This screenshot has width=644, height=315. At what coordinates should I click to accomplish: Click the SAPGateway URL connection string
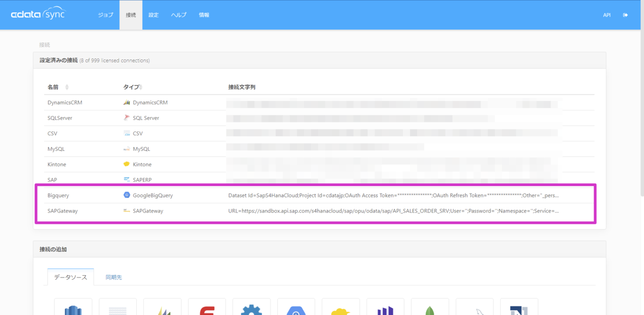394,211
